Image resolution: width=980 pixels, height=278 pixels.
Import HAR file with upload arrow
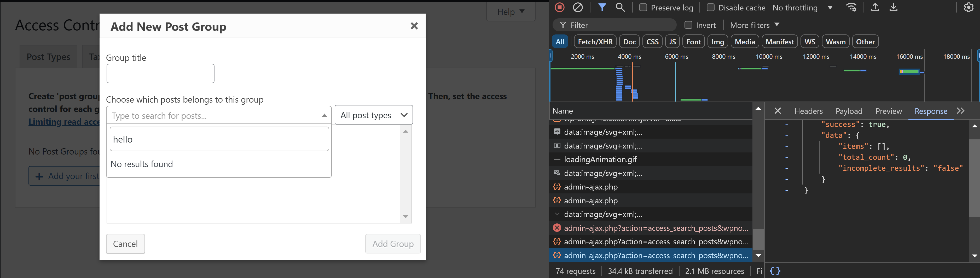pyautogui.click(x=875, y=7)
